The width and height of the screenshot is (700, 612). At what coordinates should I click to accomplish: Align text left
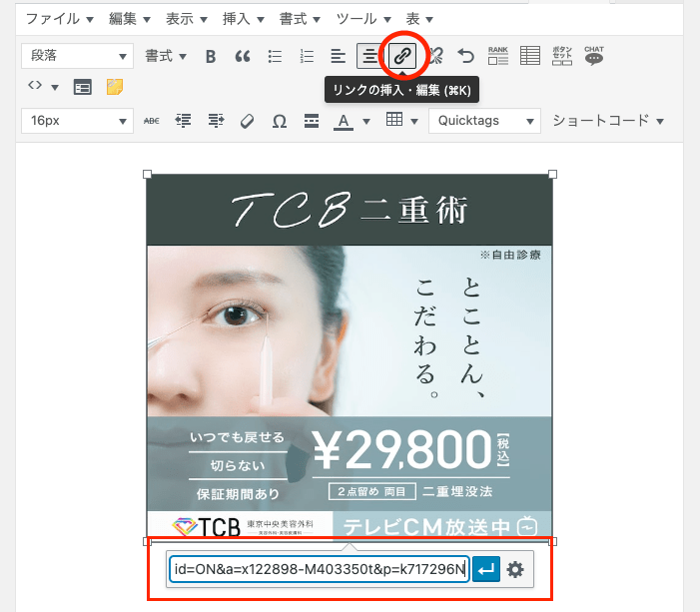pos(338,56)
